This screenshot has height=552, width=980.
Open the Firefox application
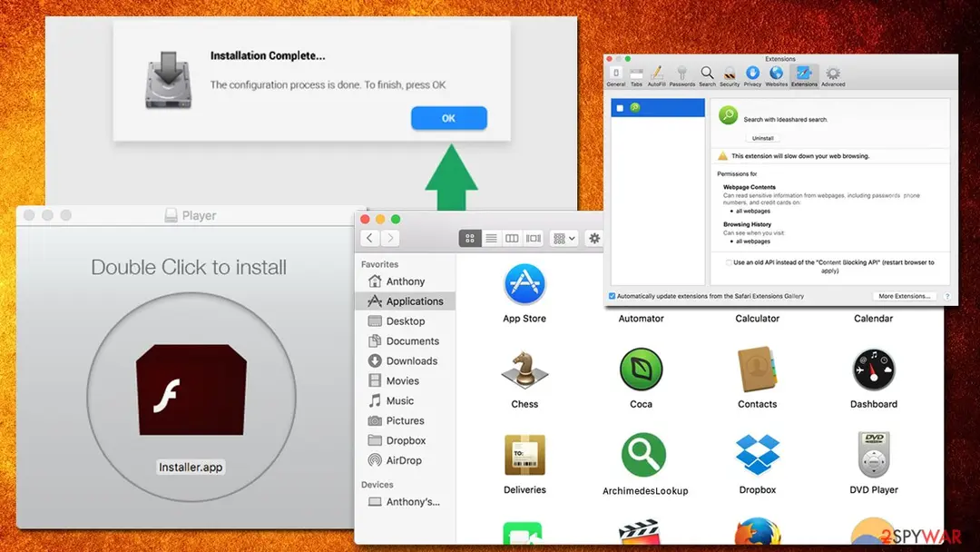click(757, 533)
